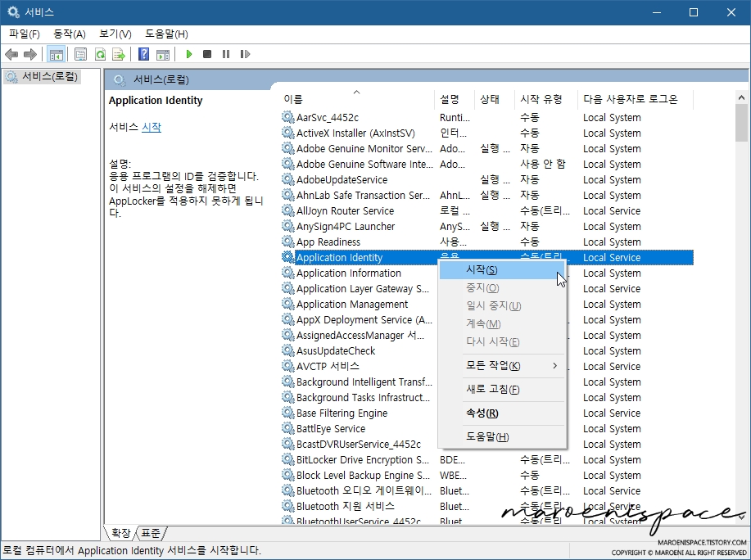This screenshot has width=751, height=560.
Task: Start the service with the green play icon
Action: [x=188, y=54]
